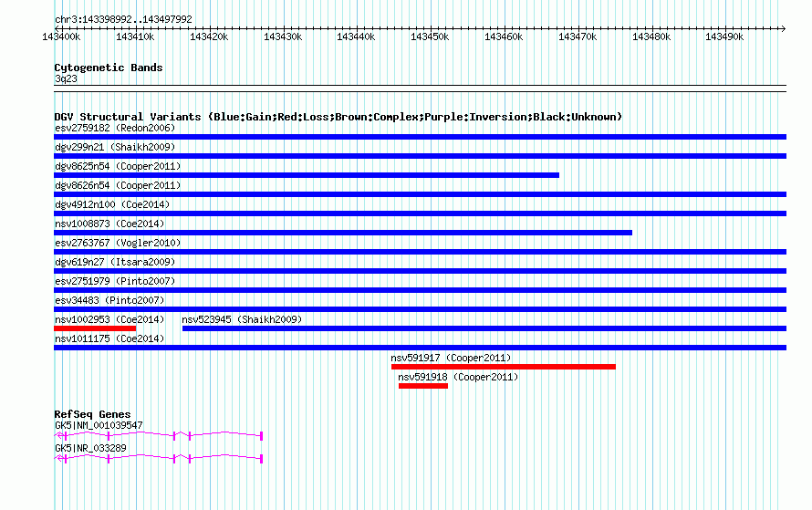Open dgv4912n100 (Coe2014) variant label

point(112,204)
